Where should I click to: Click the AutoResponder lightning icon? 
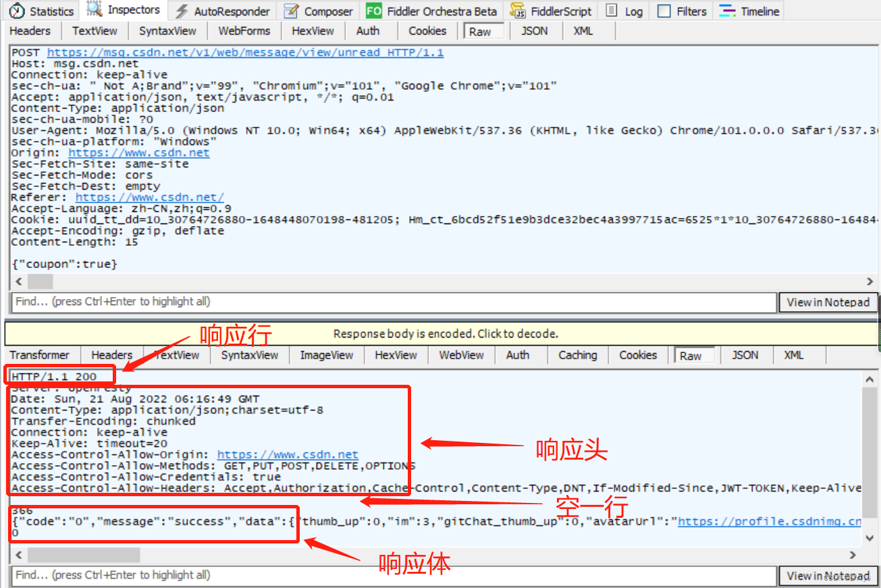182,11
